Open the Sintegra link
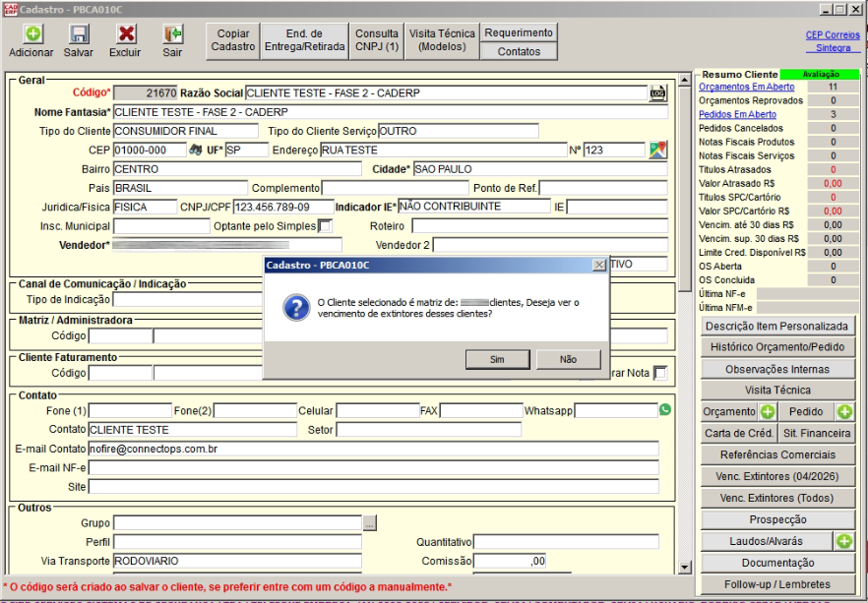868x603 pixels. click(x=833, y=48)
